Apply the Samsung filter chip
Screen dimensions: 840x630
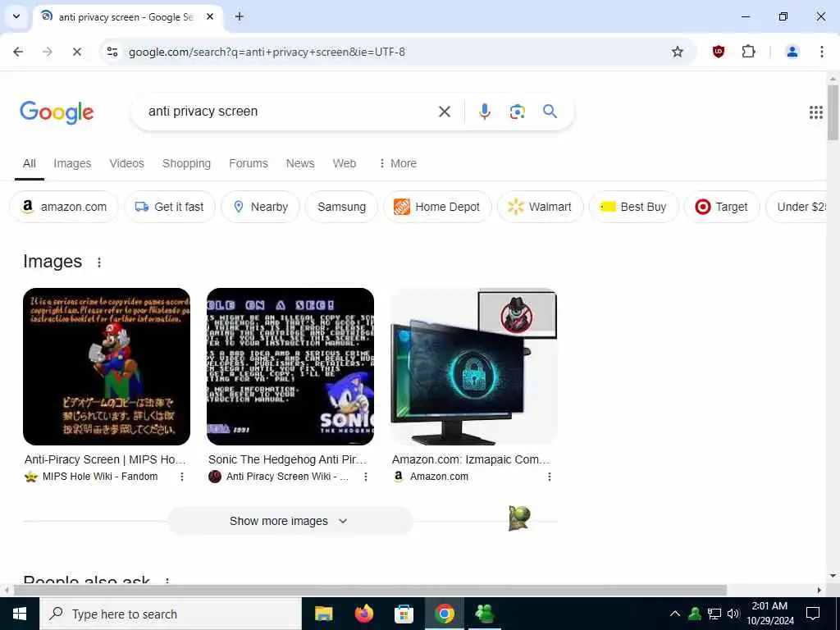click(x=341, y=207)
